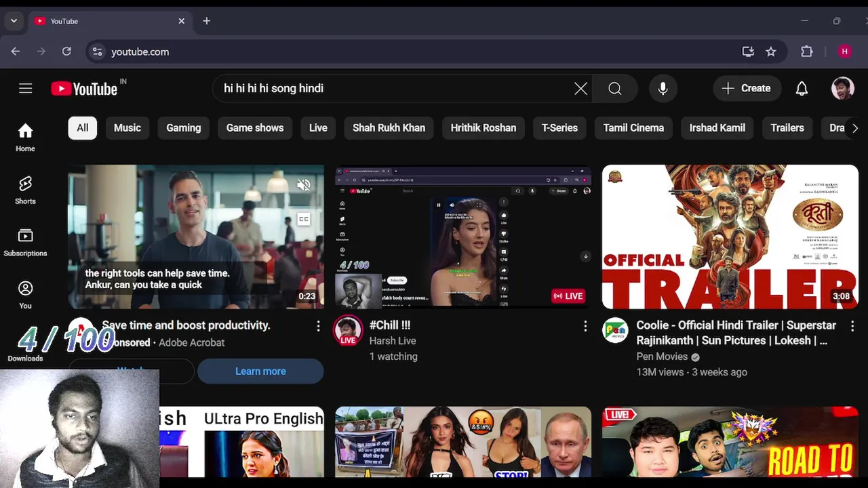Select the Irshad Kamil chip

717,127
